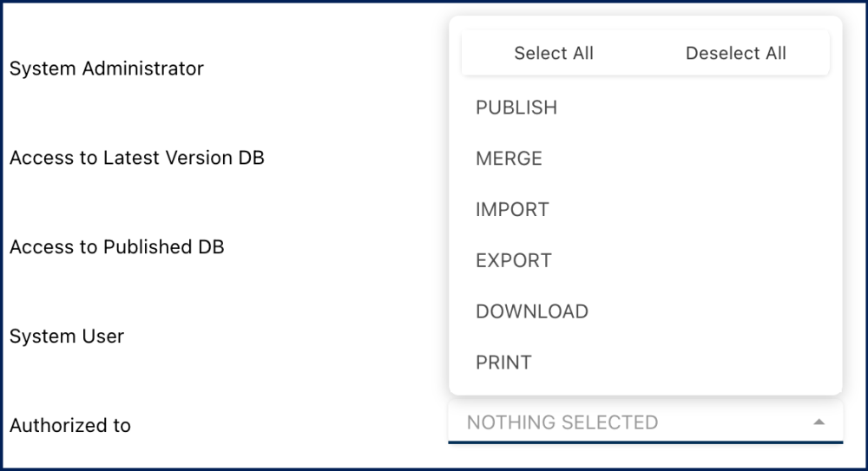The image size is (868, 471).
Task: Click the System User label
Action: (x=67, y=337)
